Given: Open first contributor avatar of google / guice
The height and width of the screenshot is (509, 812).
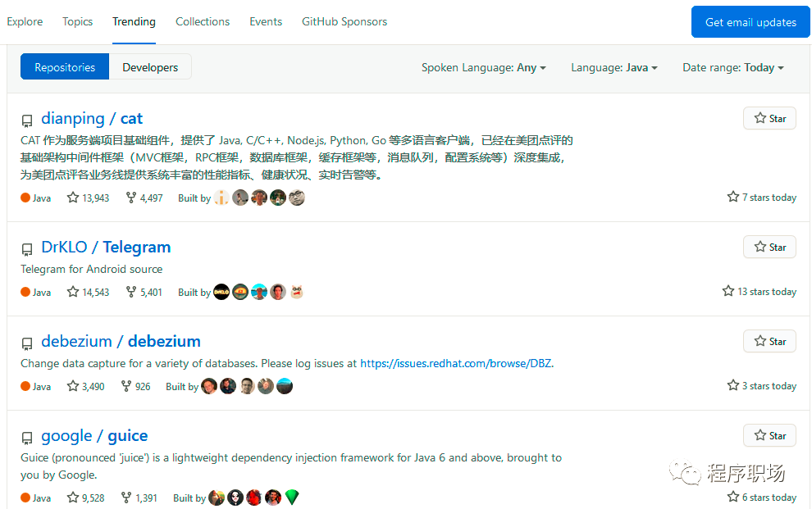Looking at the screenshot, I should 217,497.
